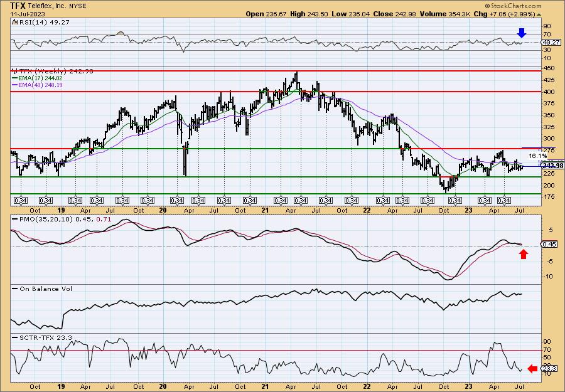Click the Low 236.04 value
565x392 pixels.
pyautogui.click(x=351, y=14)
